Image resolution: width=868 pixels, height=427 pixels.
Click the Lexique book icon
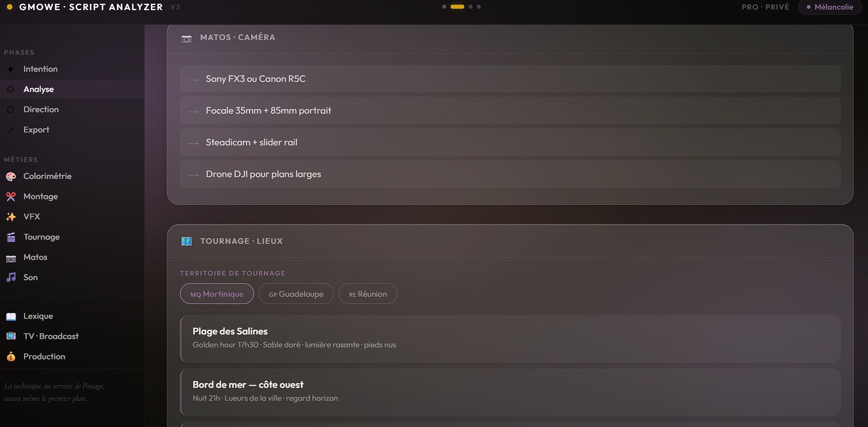pos(11,316)
